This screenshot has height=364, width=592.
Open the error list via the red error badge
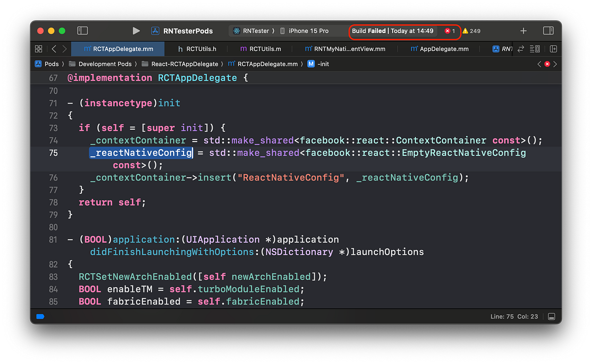point(448,31)
